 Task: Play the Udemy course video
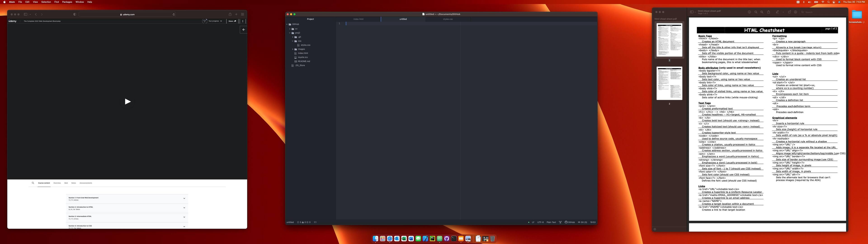127,101
